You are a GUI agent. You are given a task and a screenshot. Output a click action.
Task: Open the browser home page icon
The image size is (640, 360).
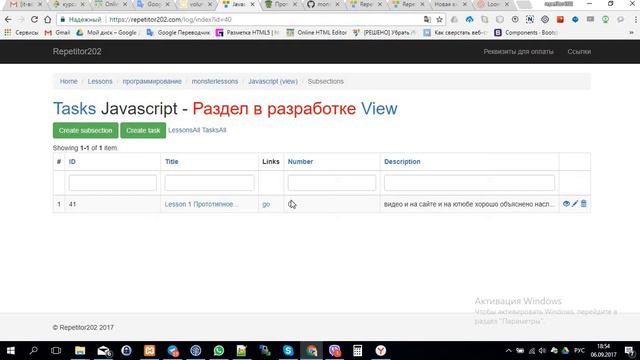[x=47, y=20]
